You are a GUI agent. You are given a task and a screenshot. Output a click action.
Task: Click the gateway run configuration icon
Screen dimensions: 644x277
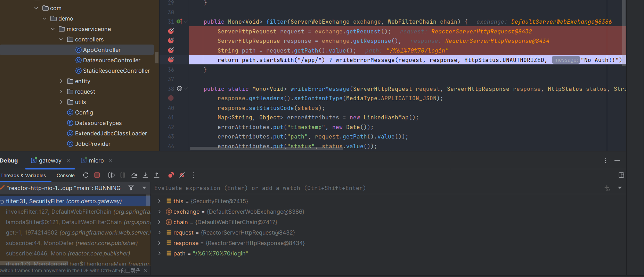click(34, 160)
